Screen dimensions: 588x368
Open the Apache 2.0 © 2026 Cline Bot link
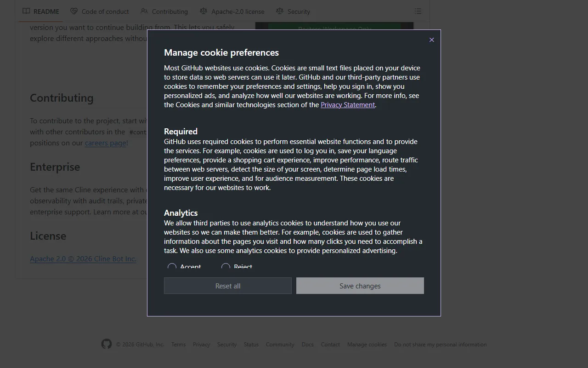coord(83,259)
